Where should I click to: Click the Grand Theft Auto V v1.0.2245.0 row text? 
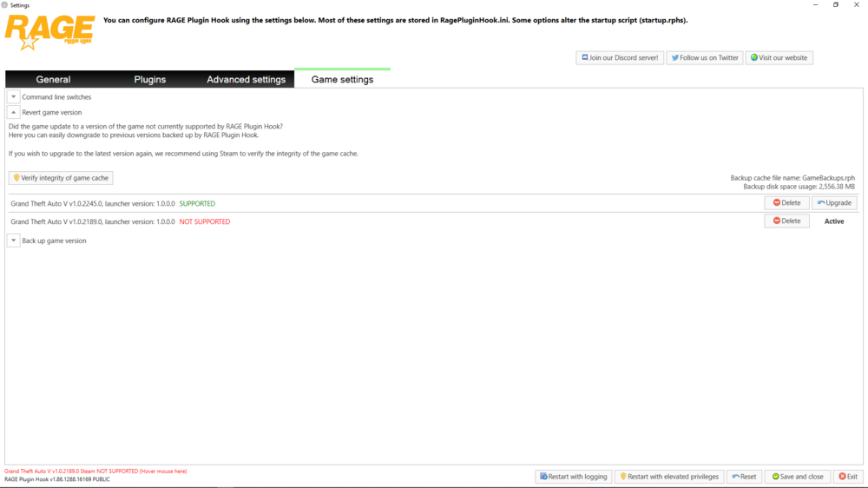93,204
